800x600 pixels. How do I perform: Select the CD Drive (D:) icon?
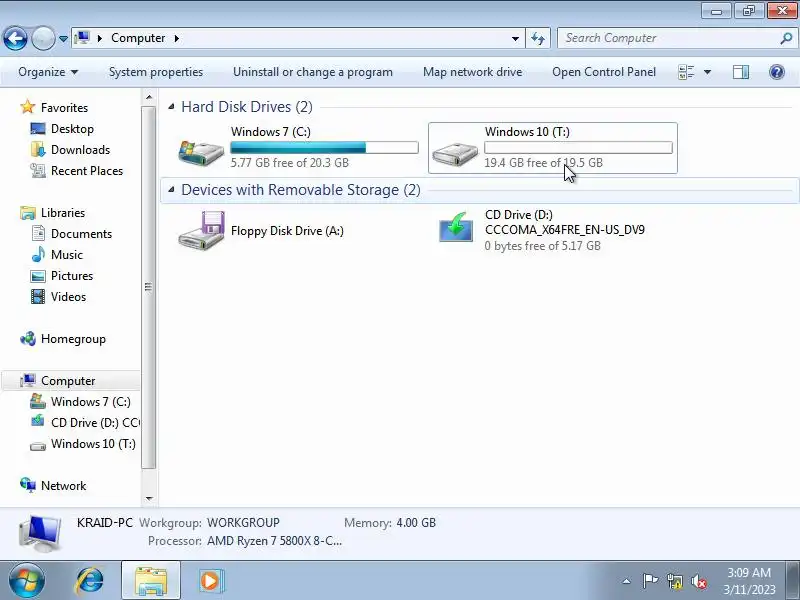click(456, 228)
